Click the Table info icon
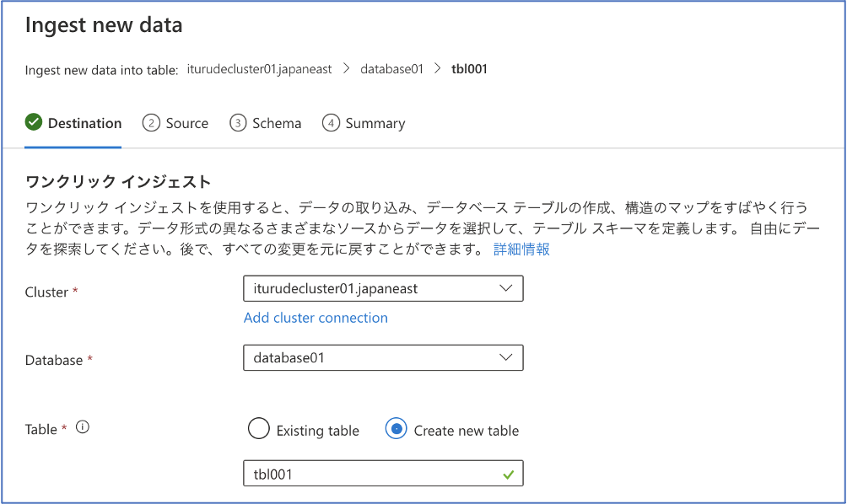The image size is (847, 504). click(x=83, y=427)
